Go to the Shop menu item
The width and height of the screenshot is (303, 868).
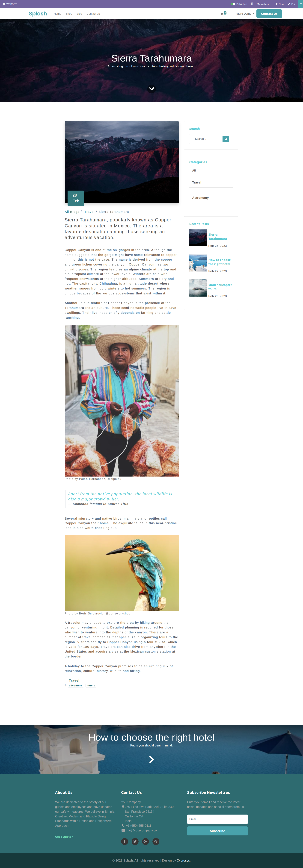coord(69,14)
